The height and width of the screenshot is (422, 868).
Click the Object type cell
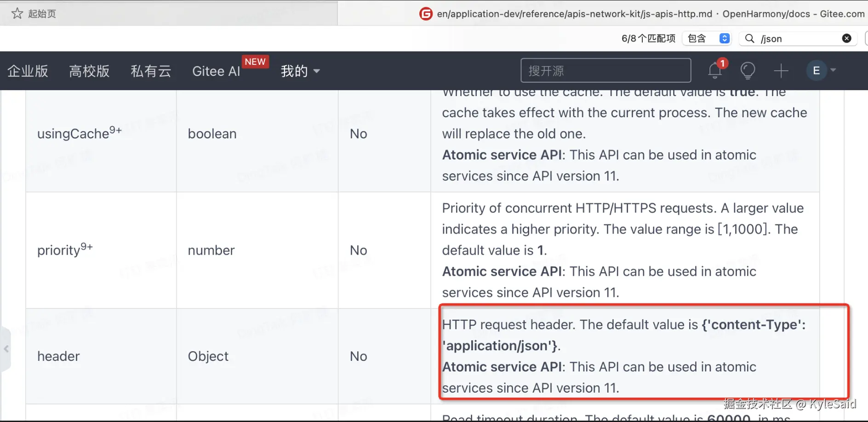pos(257,356)
